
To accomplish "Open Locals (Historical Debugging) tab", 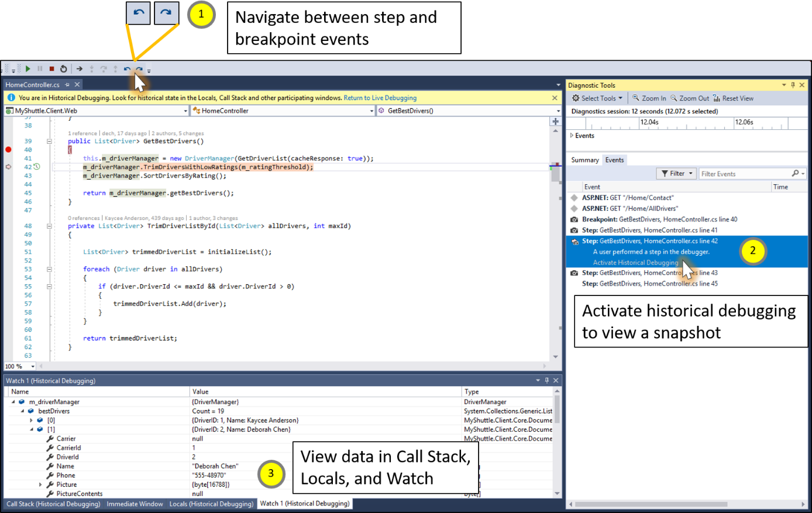I will point(211,504).
